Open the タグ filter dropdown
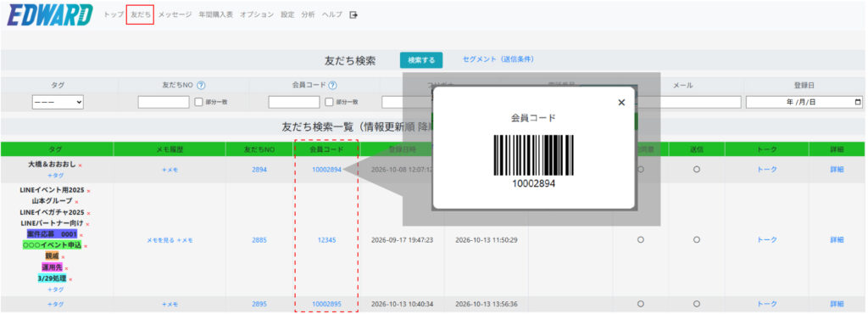This screenshot has height=314, width=868. click(58, 103)
